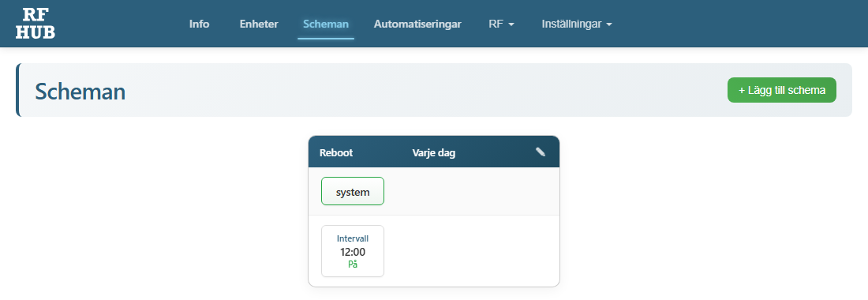The height and width of the screenshot is (300, 868).
Task: Expand the Inställningar dropdown menu
Action: tap(577, 24)
